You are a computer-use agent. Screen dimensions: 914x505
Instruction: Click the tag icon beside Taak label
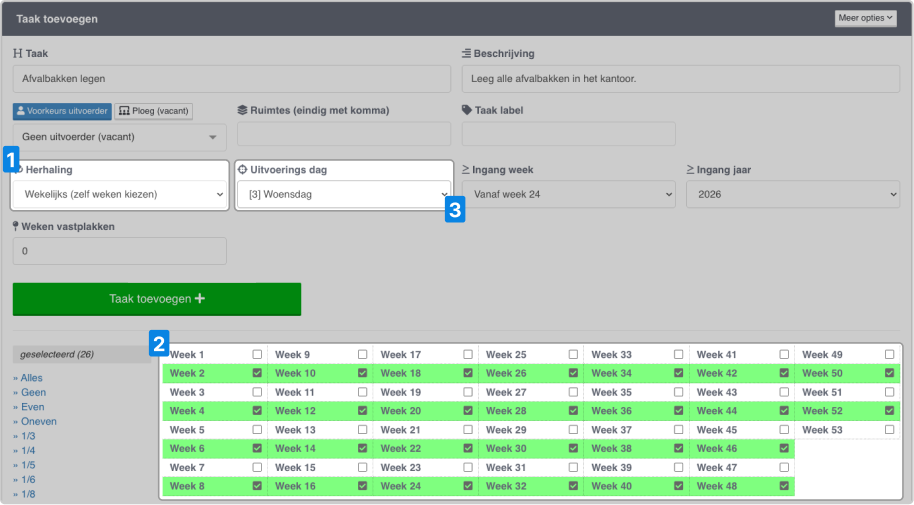466,110
